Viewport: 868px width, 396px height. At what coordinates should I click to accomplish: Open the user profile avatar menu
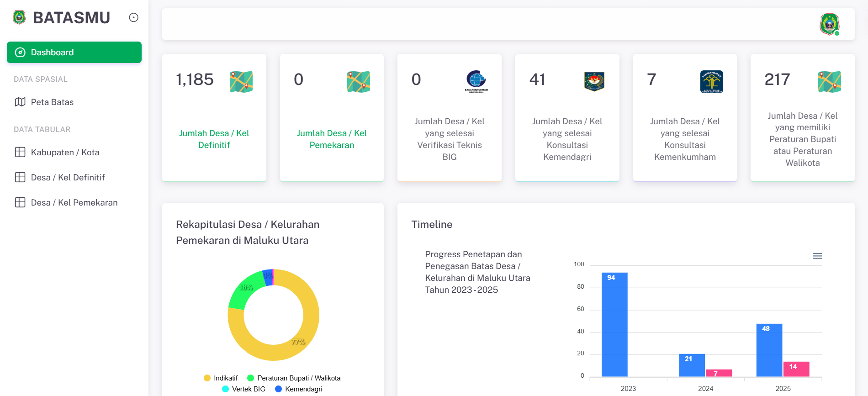pyautogui.click(x=829, y=24)
